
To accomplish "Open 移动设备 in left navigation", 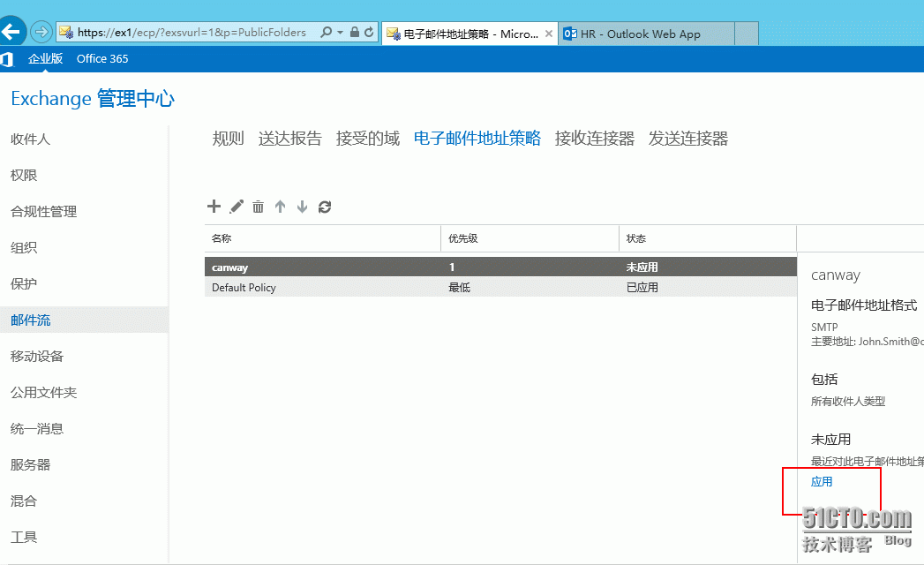I will [x=37, y=357].
